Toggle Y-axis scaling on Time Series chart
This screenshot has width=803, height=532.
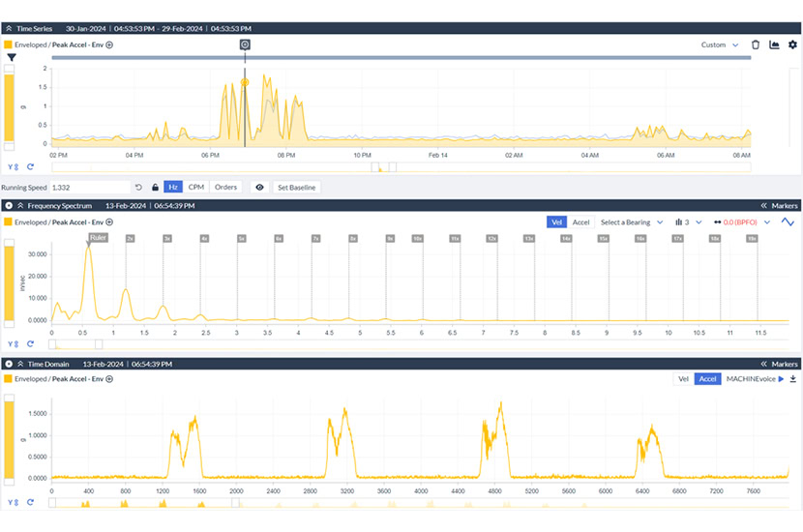pyautogui.click(x=13, y=167)
